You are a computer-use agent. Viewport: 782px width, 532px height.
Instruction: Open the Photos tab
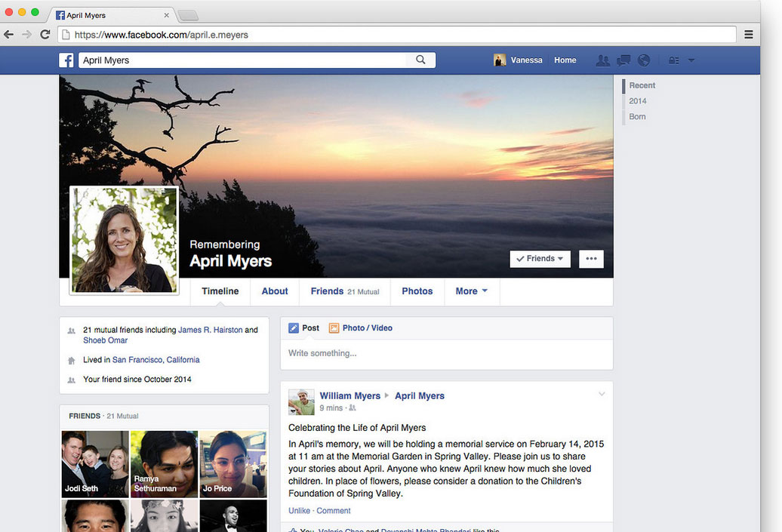point(417,291)
